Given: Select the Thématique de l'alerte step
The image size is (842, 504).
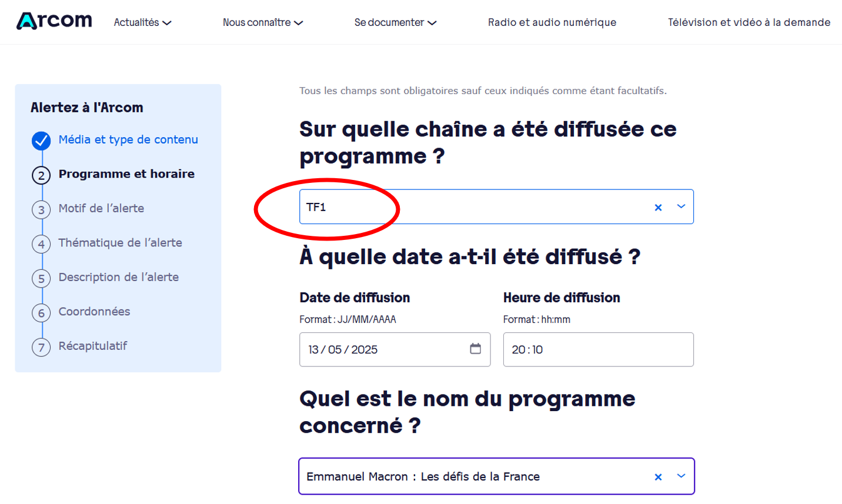Looking at the screenshot, I should [x=120, y=242].
